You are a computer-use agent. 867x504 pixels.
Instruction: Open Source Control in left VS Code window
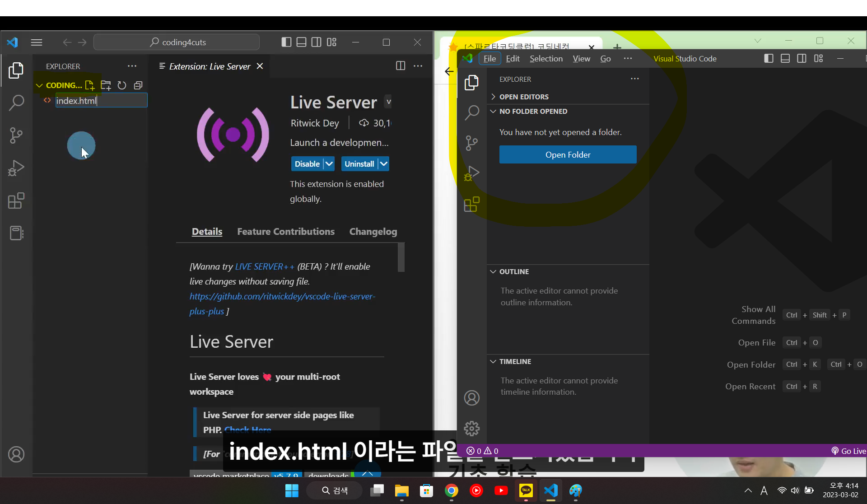pos(16,135)
